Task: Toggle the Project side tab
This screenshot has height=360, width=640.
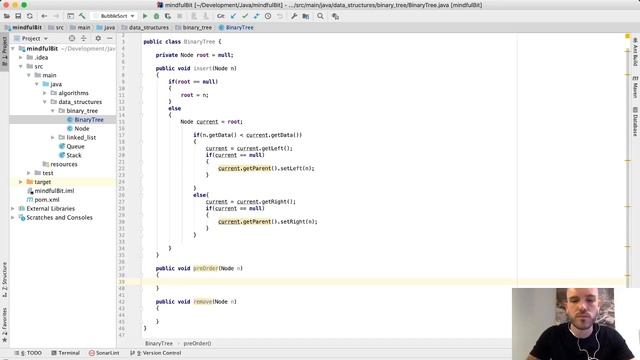Action: point(4,52)
